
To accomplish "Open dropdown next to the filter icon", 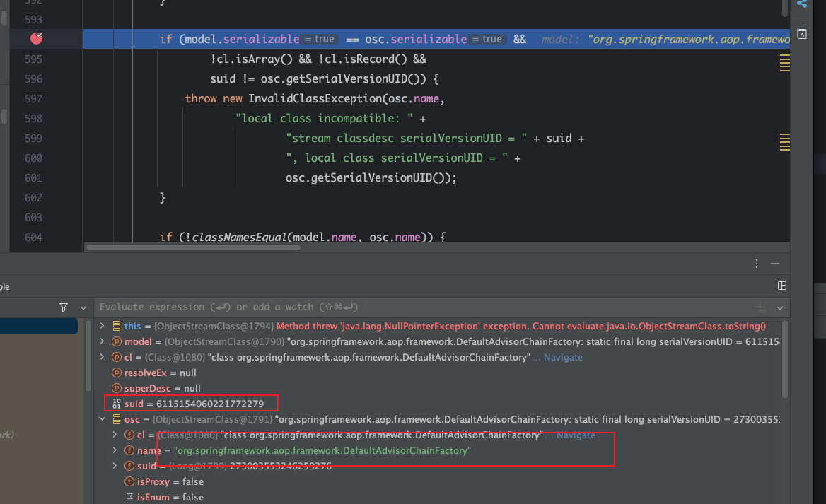I will [x=83, y=308].
